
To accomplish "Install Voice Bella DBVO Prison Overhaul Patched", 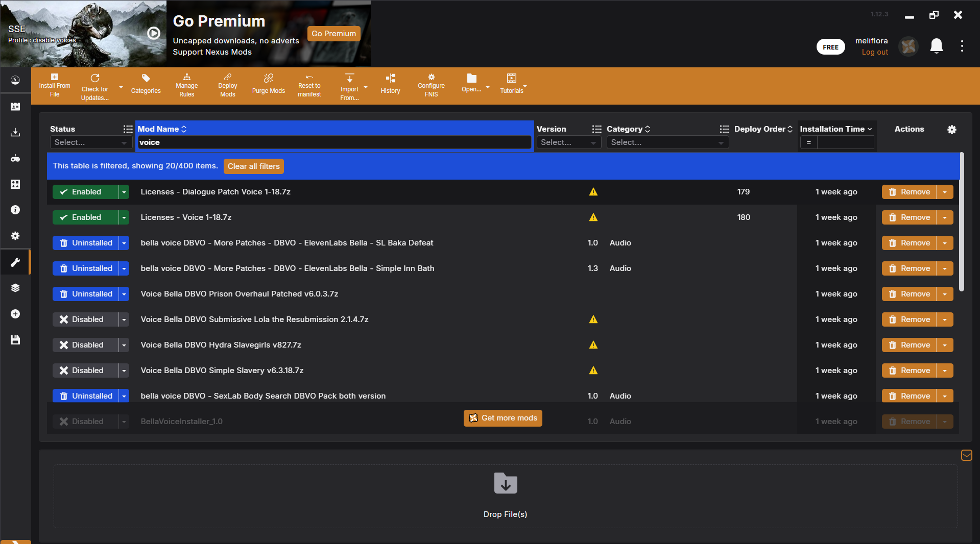I will point(85,294).
